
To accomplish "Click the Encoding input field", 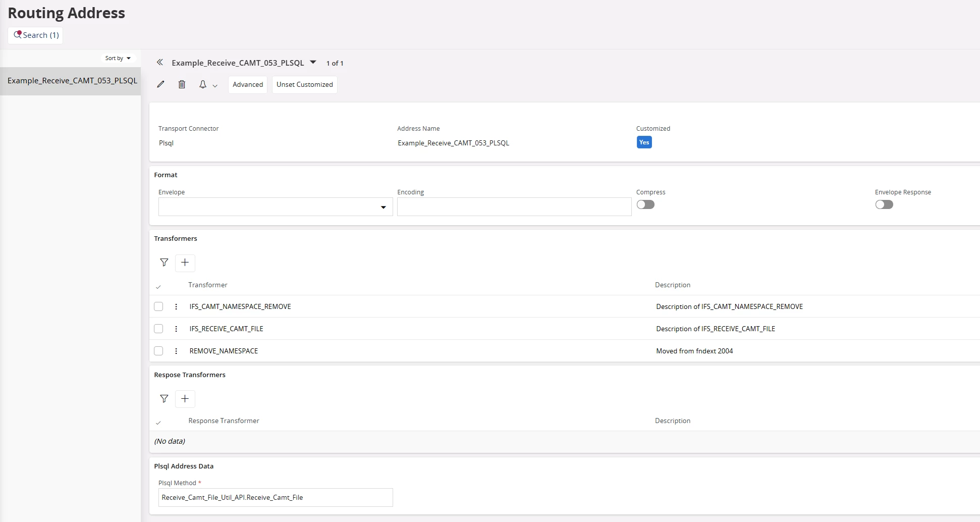I will pyautogui.click(x=514, y=207).
